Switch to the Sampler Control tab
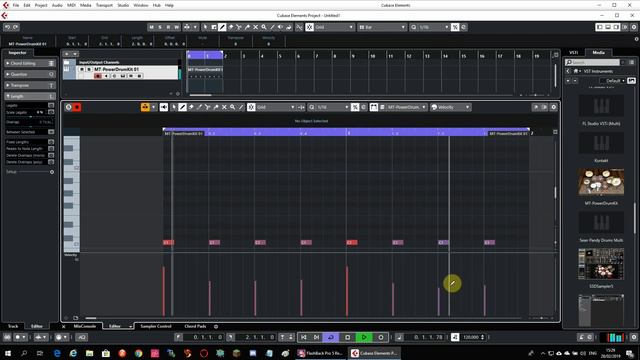The image size is (640, 360). click(156, 326)
